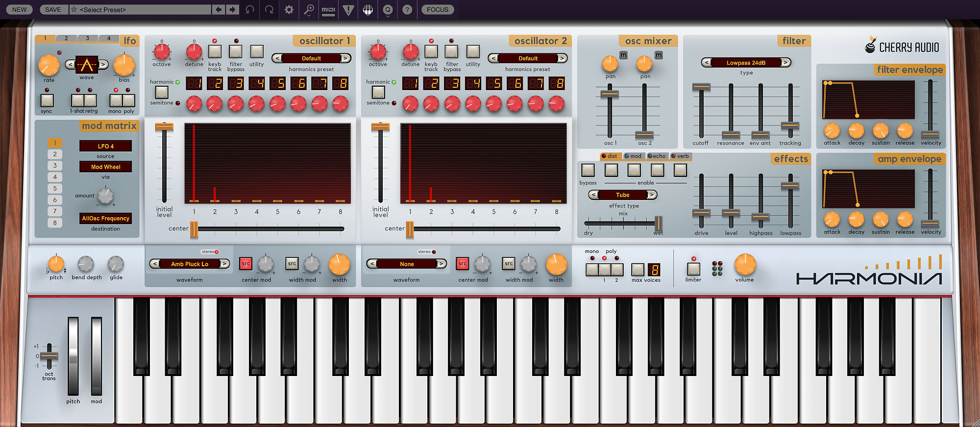The image size is (980, 427).
Task: Open the MIDI mapping panel icon
Action: [x=328, y=9]
